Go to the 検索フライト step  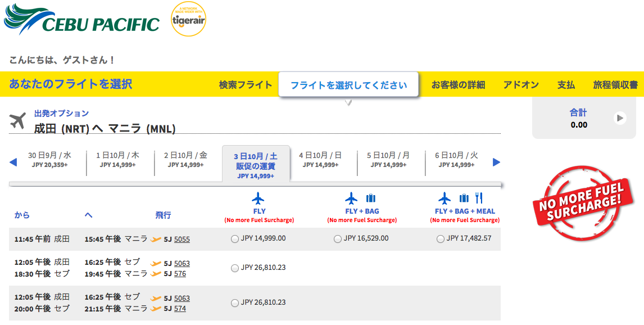[246, 85]
